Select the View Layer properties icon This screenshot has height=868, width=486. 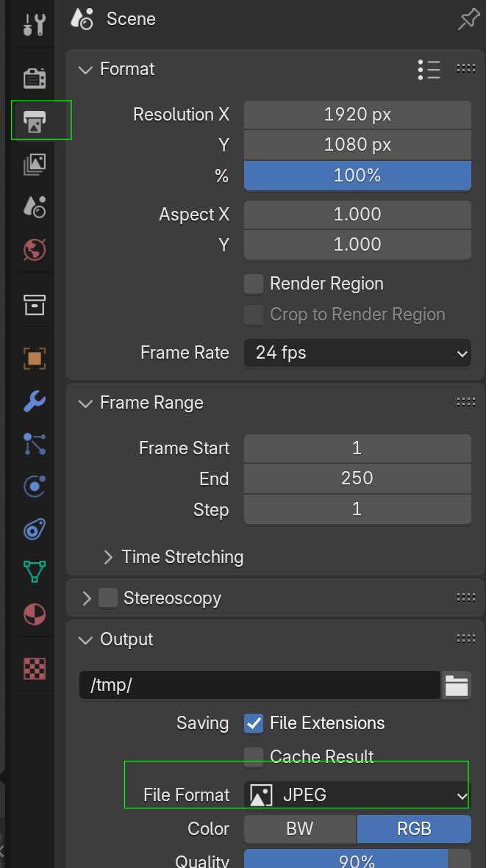click(34, 164)
